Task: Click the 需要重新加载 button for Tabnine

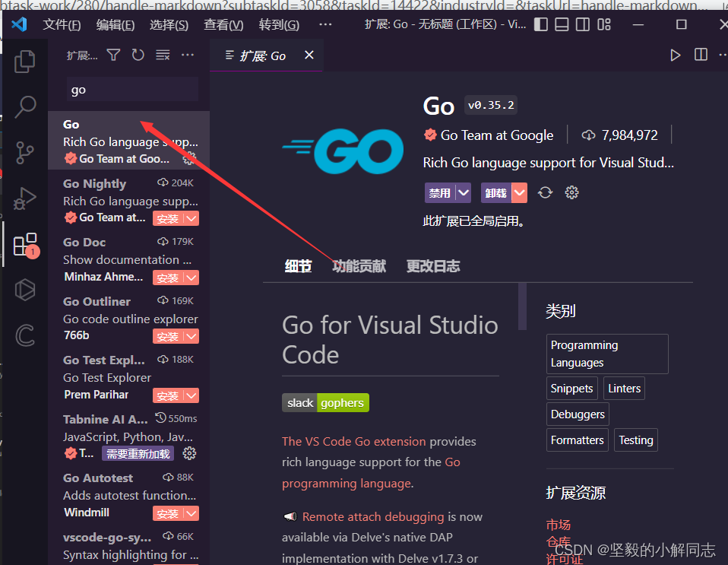Action: [138, 453]
